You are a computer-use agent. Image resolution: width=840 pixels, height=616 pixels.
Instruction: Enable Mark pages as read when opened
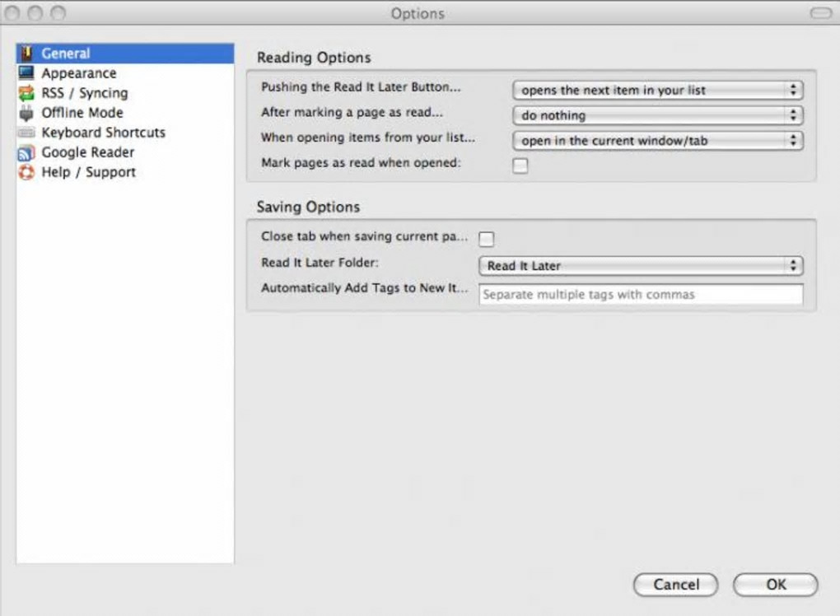click(520, 166)
